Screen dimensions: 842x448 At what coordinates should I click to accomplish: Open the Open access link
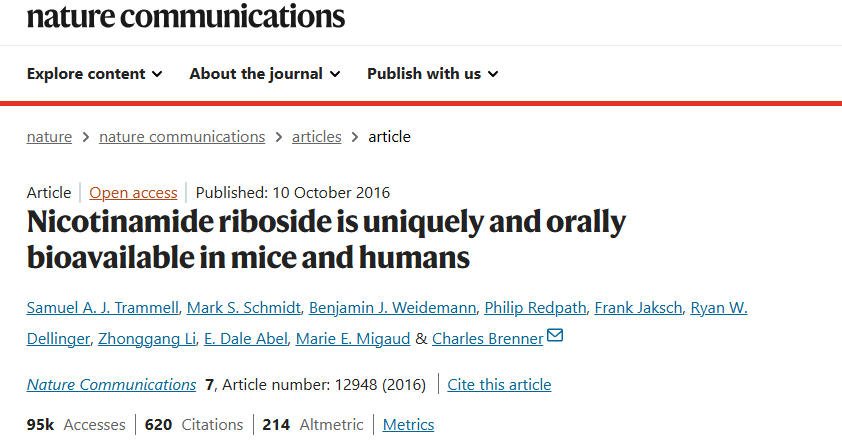click(x=133, y=193)
